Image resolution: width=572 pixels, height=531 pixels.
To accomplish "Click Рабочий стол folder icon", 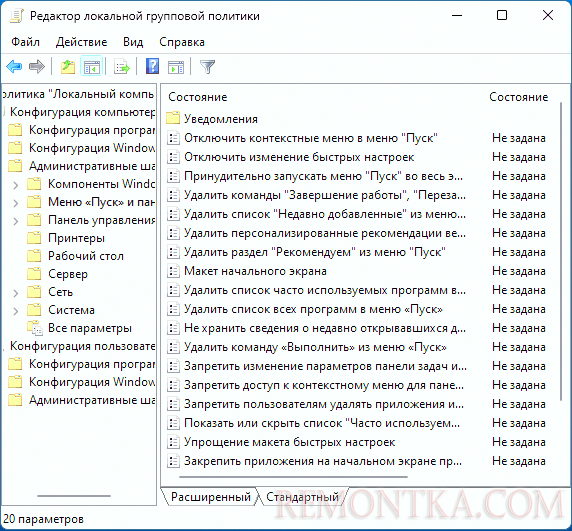I will tap(34, 256).
